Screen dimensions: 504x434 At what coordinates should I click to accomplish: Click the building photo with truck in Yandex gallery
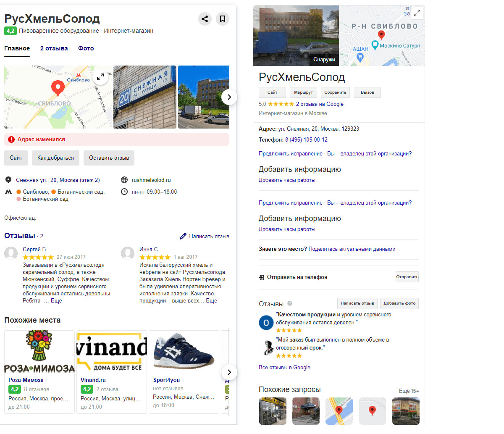click(x=204, y=97)
